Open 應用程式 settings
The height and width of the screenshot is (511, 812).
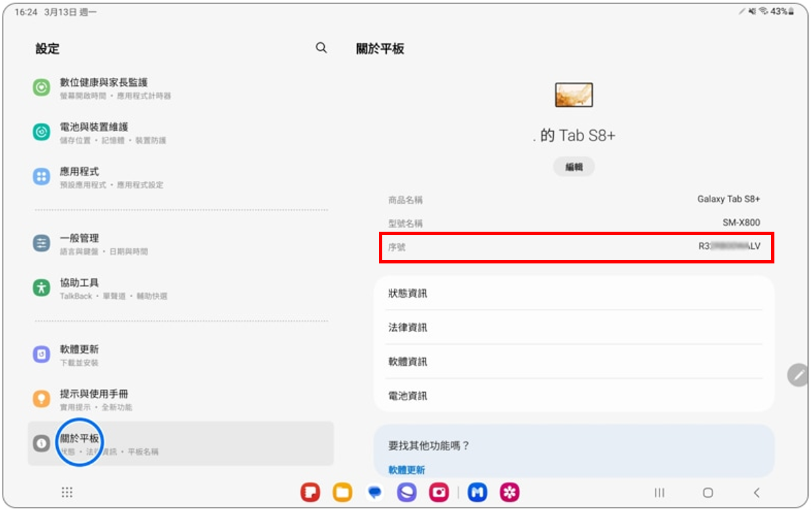(x=180, y=177)
